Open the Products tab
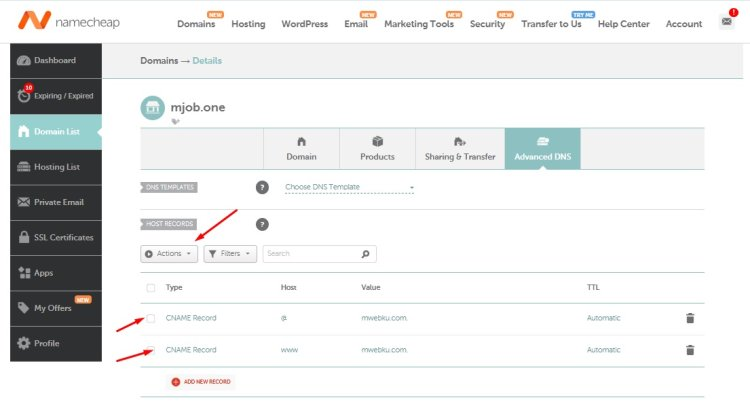Image resolution: width=750 pixels, height=404 pixels. [x=377, y=149]
